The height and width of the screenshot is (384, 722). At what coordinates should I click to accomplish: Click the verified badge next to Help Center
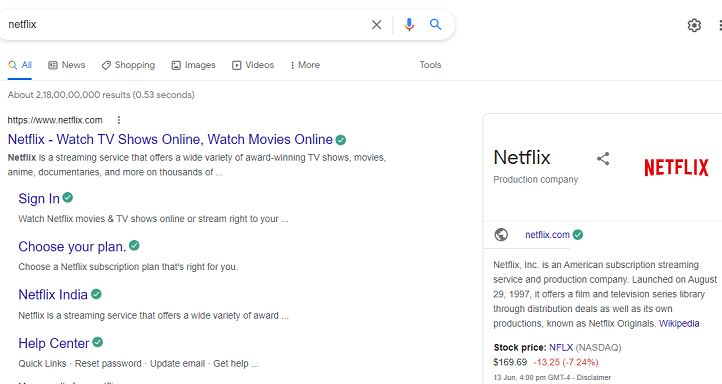[97, 342]
